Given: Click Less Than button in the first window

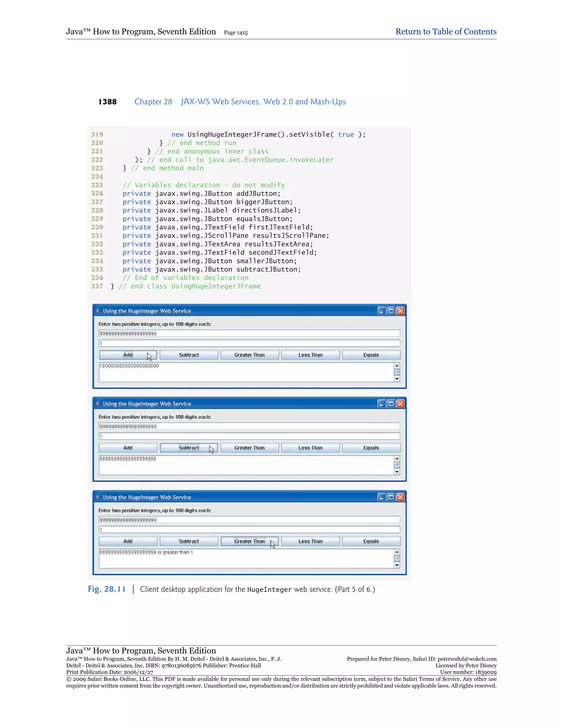Looking at the screenshot, I should tap(311, 355).
